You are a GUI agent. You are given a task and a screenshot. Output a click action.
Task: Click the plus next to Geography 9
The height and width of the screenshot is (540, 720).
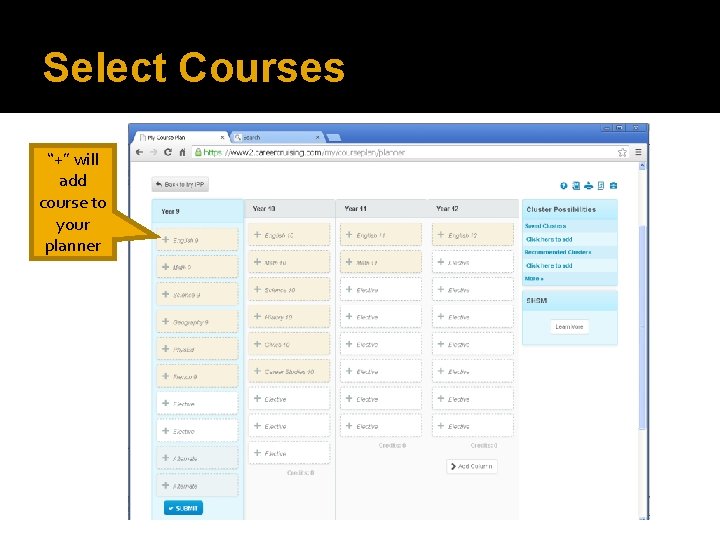point(166,321)
